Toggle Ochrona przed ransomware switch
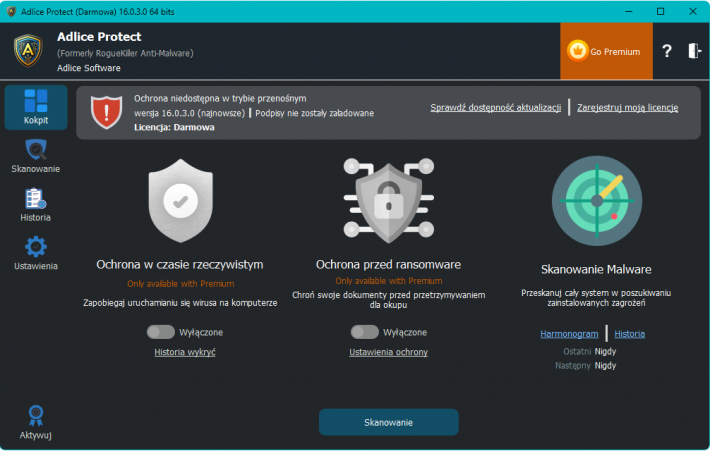This screenshot has width=710, height=451. point(365,332)
